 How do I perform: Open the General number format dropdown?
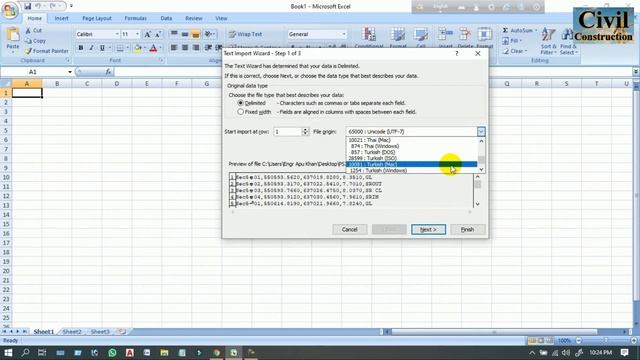tap(344, 34)
